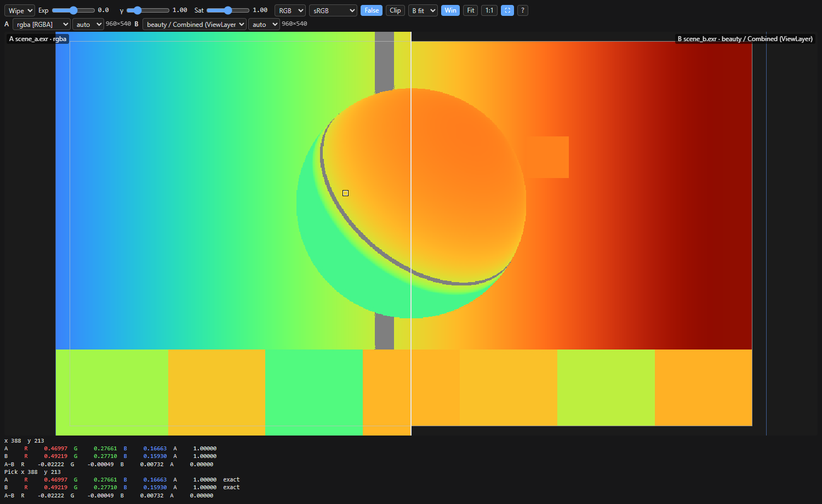Adjust the Sat saturation slider
822x504 pixels.
228,10
